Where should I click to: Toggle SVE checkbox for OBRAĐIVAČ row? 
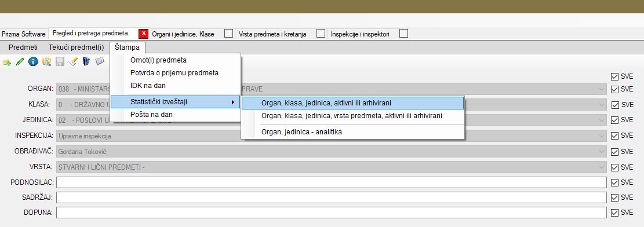click(x=614, y=152)
